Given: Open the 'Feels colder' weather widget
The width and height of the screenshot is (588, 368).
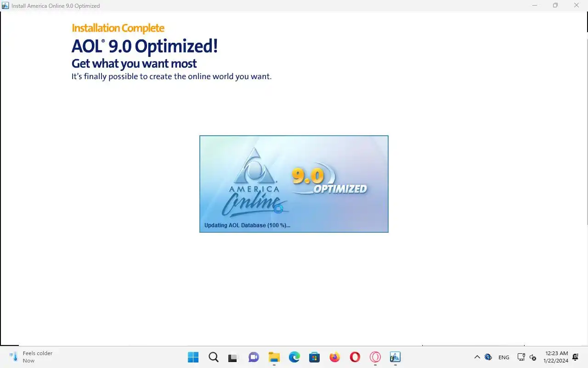Looking at the screenshot, I should pyautogui.click(x=31, y=357).
